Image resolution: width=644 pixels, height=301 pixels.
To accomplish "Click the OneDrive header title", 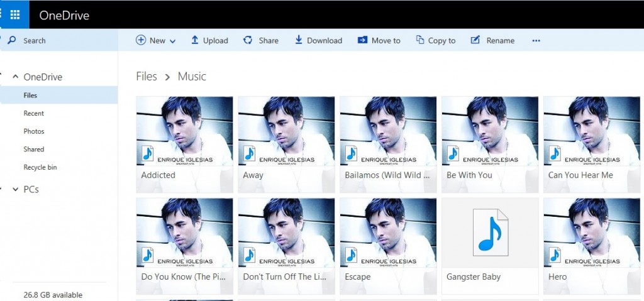I will click(x=64, y=15).
